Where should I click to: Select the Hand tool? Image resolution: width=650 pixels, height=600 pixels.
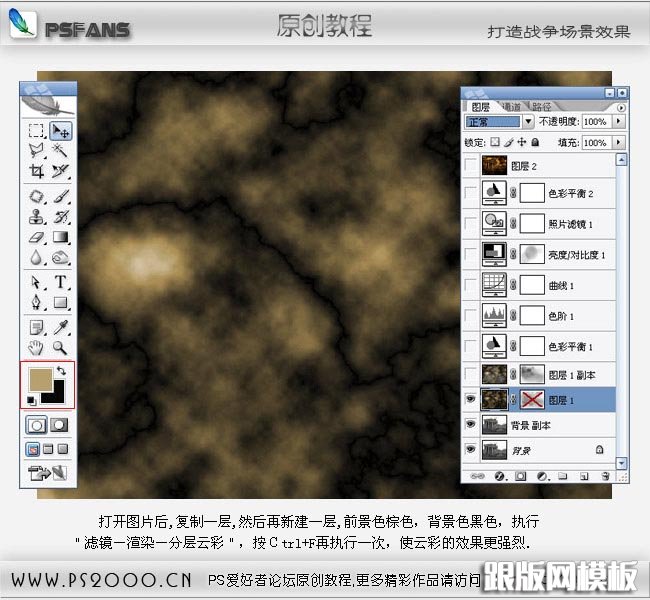(x=36, y=347)
